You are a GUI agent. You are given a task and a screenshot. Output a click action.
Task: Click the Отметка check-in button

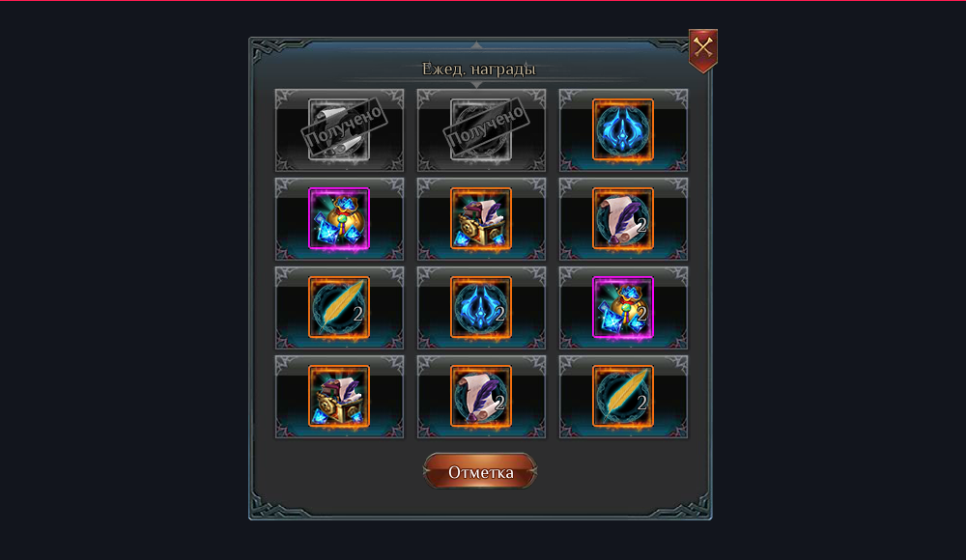tap(480, 471)
